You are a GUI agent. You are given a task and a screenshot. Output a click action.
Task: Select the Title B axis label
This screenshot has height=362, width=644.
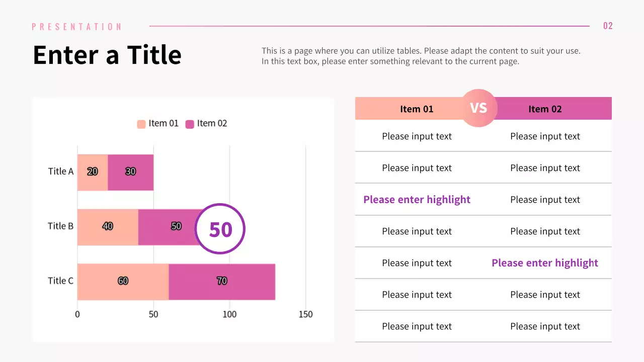60,226
